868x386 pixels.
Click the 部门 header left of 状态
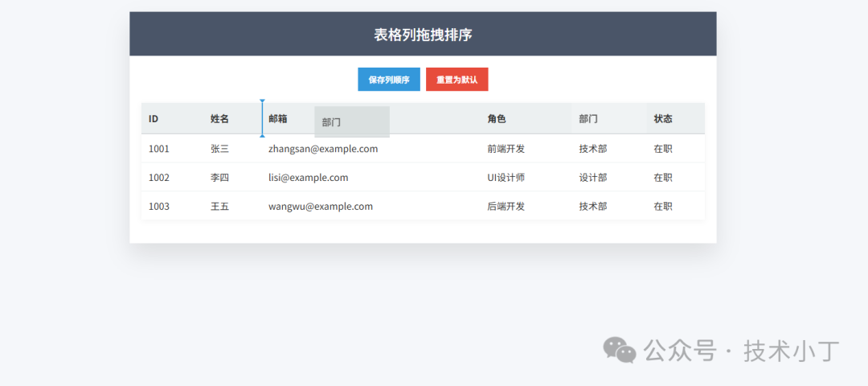(588, 119)
